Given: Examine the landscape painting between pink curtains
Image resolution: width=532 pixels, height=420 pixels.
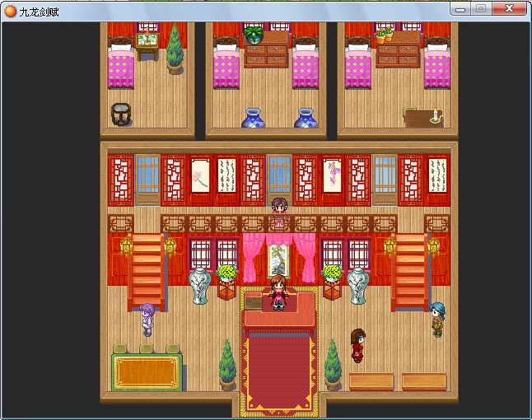Looking at the screenshot, I should pyautogui.click(x=278, y=260).
